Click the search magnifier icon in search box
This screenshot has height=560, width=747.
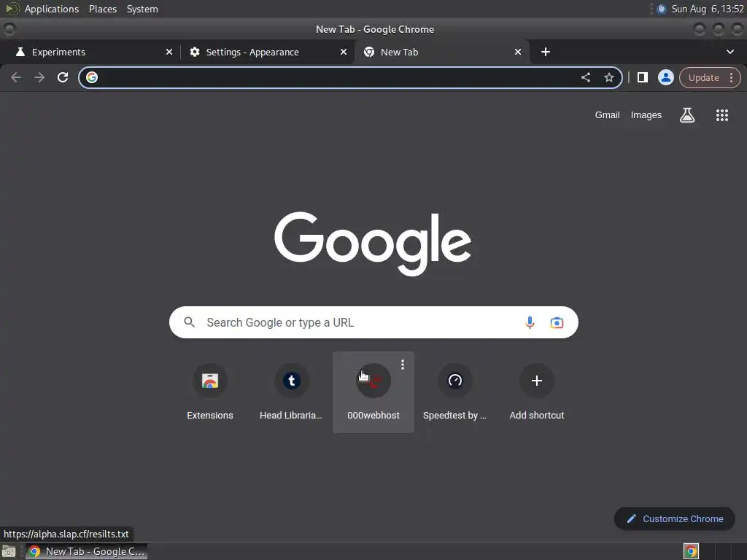click(x=189, y=322)
